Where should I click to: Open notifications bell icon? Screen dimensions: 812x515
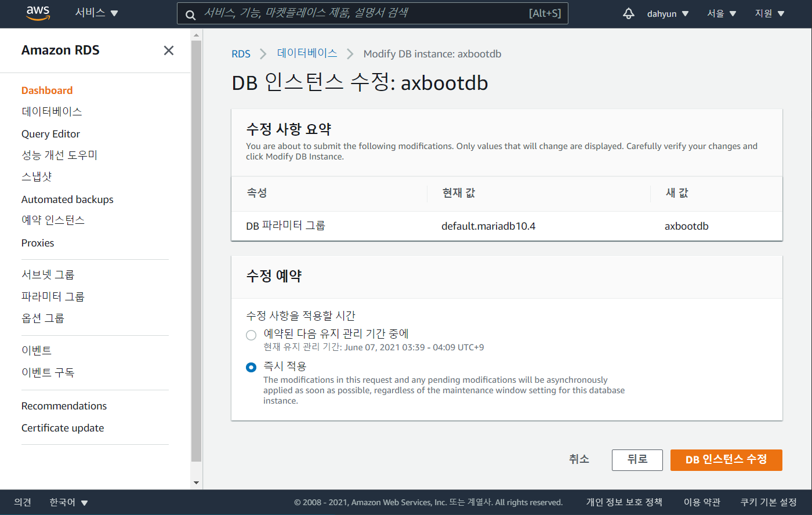click(x=629, y=13)
